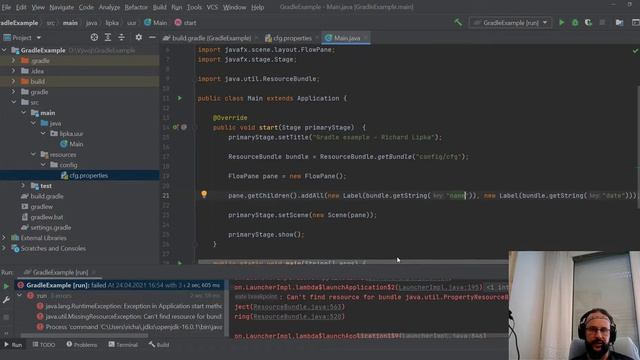Open the Tools menu
The width and height of the screenshot is (640, 360).
(x=194, y=7)
